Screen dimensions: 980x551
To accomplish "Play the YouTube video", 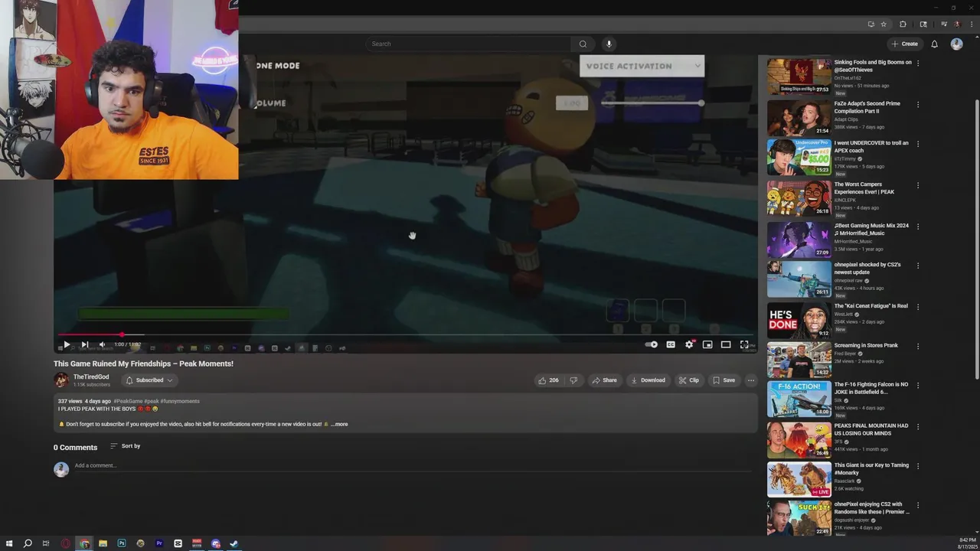I will tap(66, 344).
